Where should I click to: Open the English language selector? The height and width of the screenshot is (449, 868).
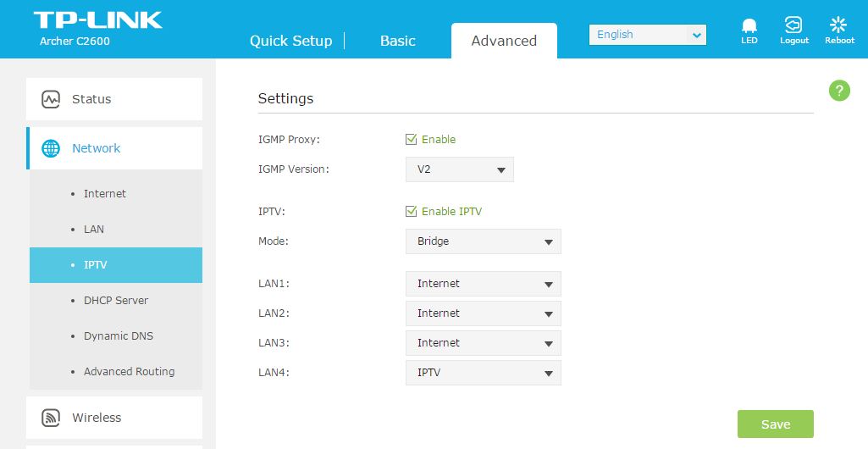[x=648, y=35]
